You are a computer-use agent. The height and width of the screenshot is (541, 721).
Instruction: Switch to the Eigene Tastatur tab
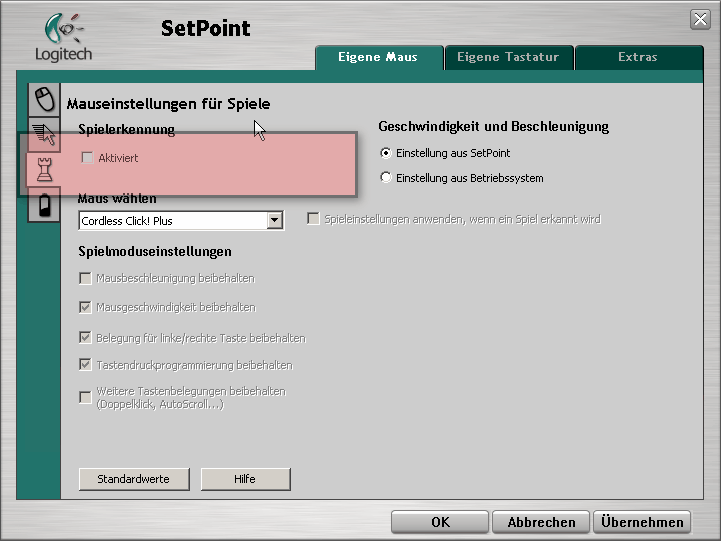[509, 57]
